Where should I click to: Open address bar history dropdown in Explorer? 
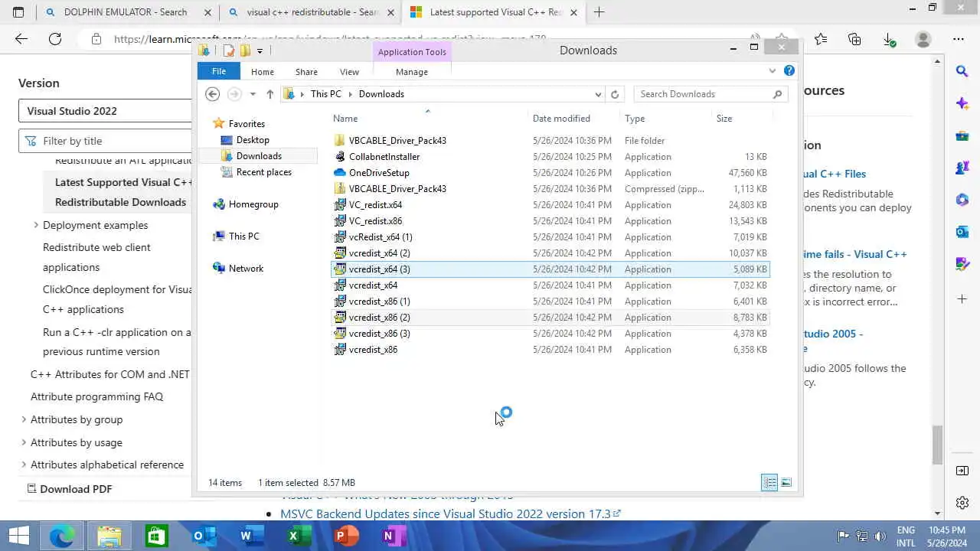598,94
